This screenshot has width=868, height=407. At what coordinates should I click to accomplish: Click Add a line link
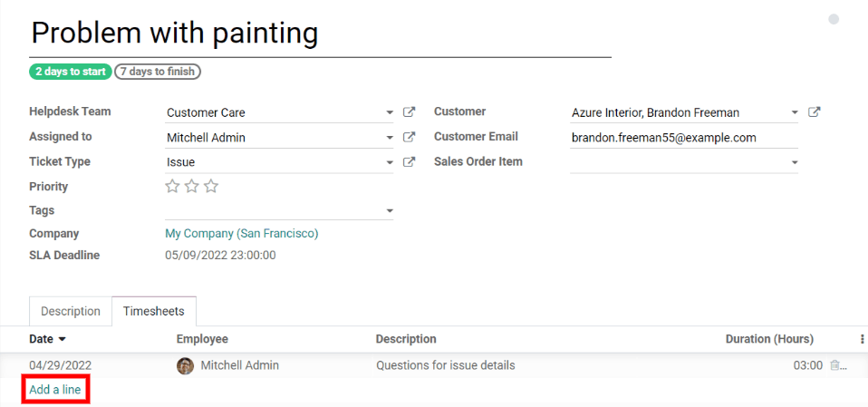tap(55, 390)
